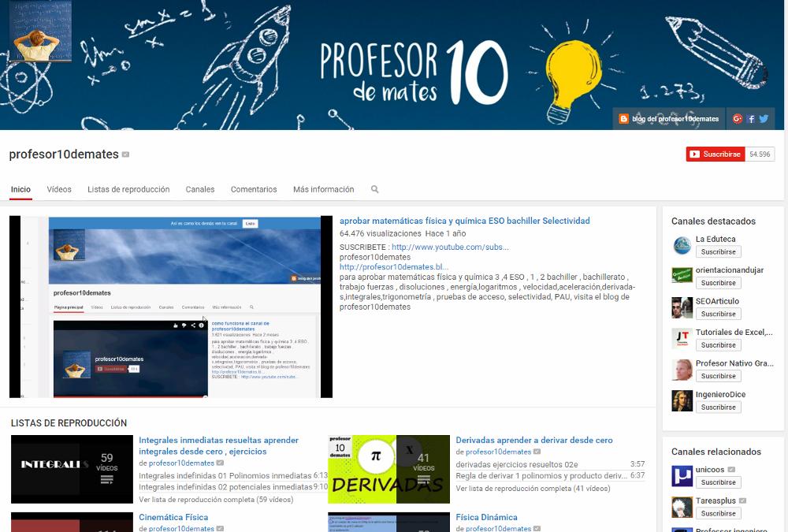Click 'Ver lista de reproducción completa (41 vídeos)'

pos(533,489)
